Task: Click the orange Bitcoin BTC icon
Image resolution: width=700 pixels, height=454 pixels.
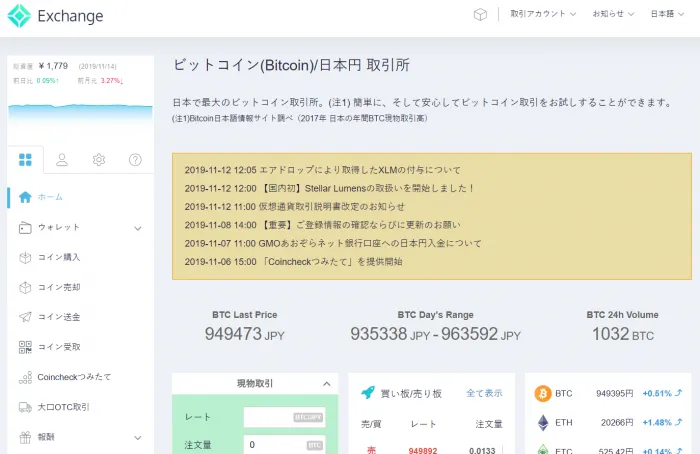Action: coord(543,393)
